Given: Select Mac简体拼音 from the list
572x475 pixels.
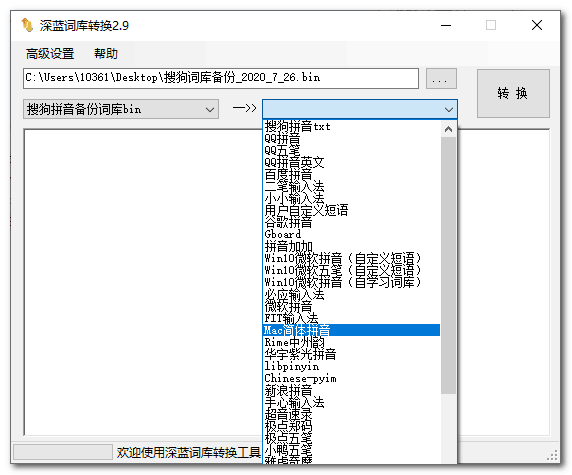Looking at the screenshot, I should [351, 330].
